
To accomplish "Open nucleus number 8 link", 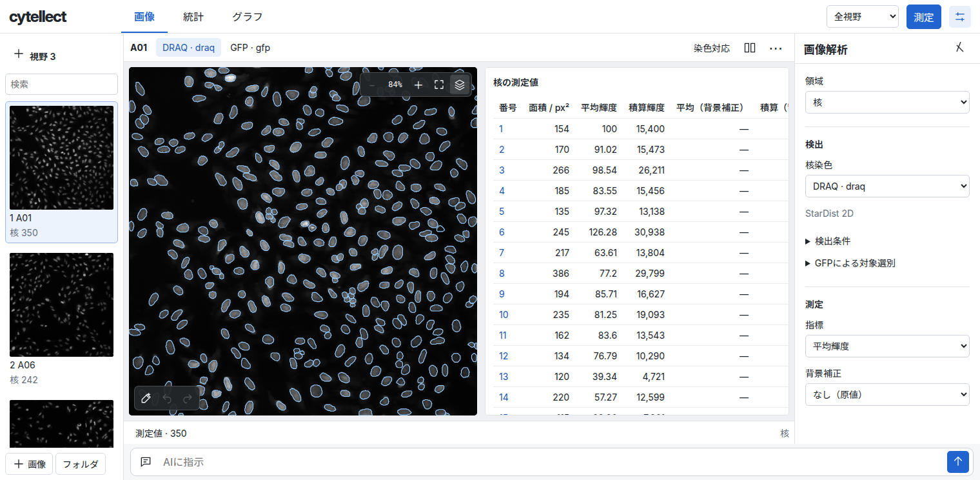I will click(502, 274).
